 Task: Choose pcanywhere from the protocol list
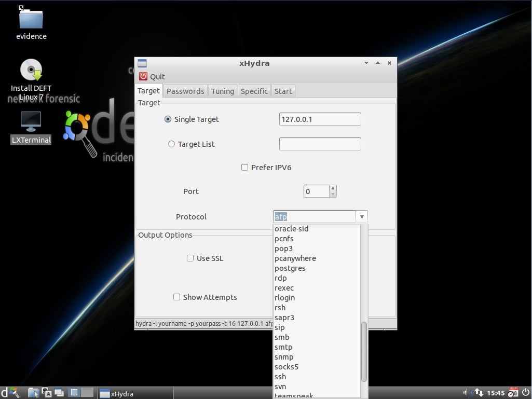click(317, 258)
